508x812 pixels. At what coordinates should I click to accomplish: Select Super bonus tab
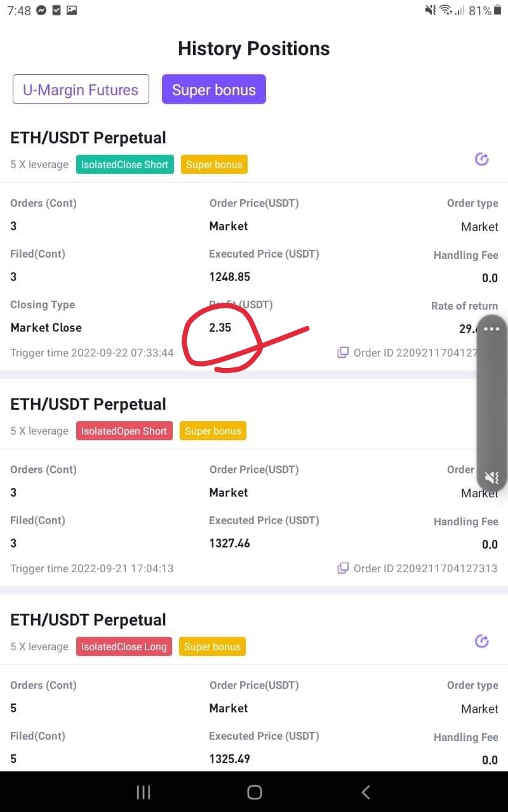click(214, 89)
